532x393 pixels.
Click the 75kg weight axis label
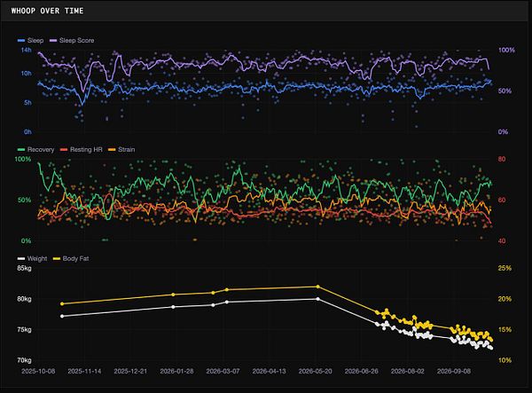[x=24, y=329]
